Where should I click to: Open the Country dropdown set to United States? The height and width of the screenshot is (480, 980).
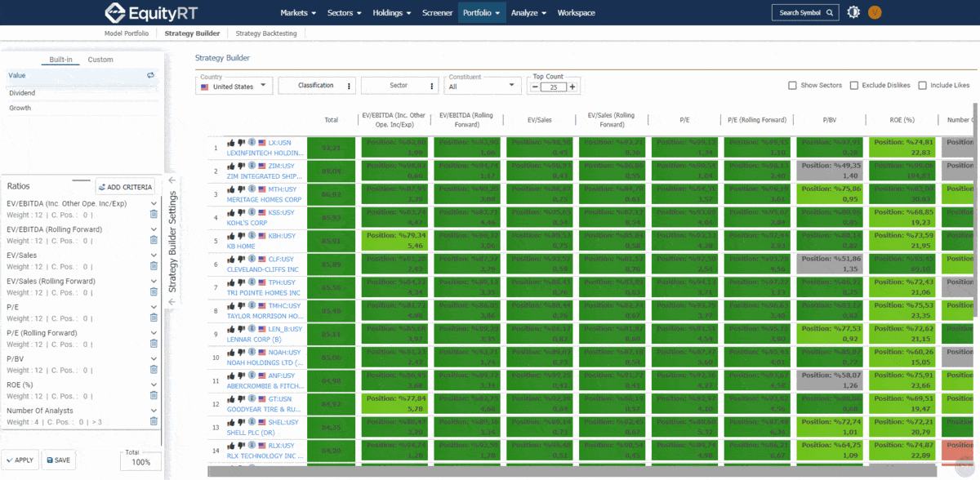234,86
